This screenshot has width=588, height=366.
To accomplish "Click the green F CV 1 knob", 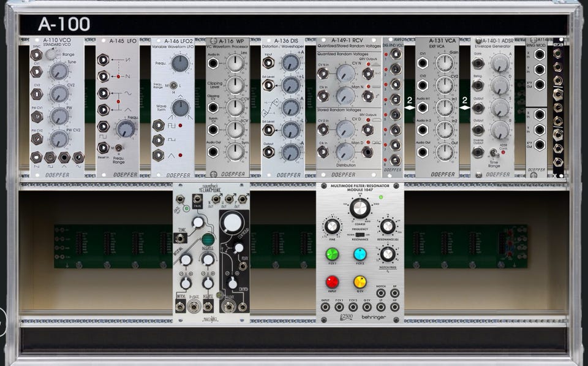I will point(332,254).
